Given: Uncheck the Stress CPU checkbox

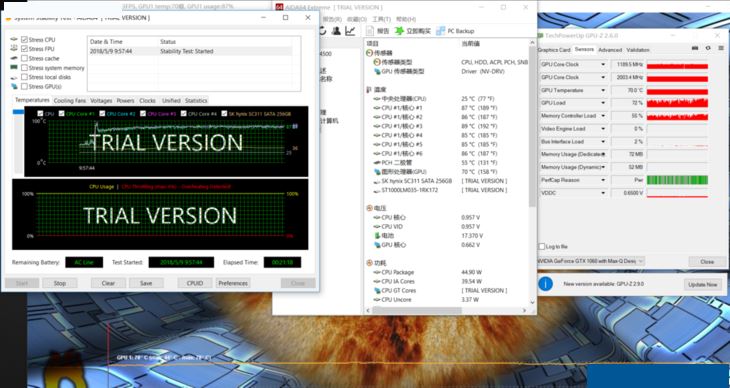Looking at the screenshot, I should [x=24, y=40].
